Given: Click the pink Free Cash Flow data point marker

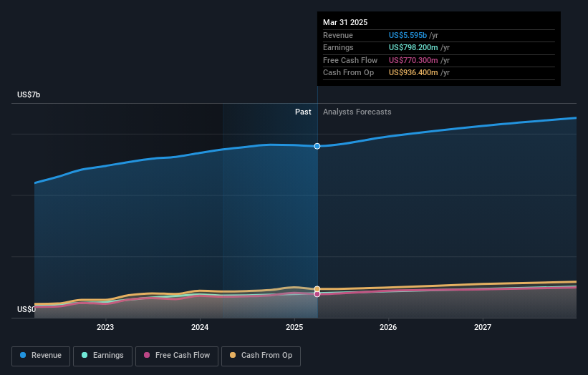Looking at the screenshot, I should (x=317, y=294).
